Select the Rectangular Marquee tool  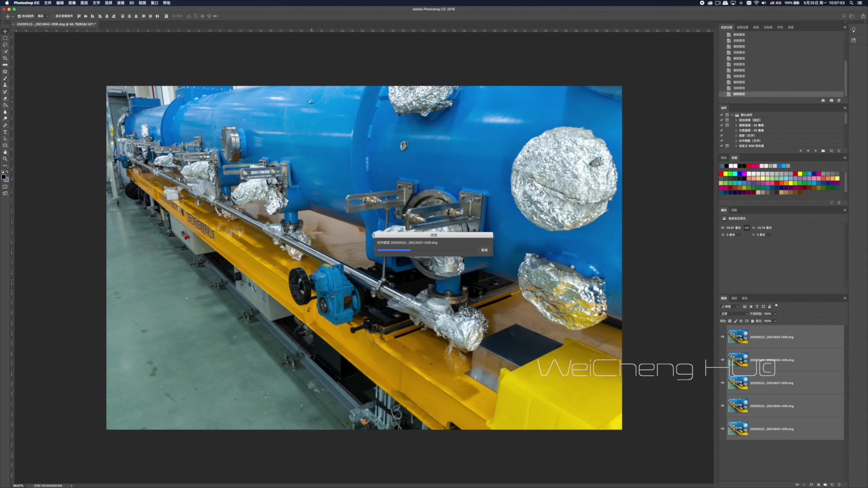click(x=5, y=38)
